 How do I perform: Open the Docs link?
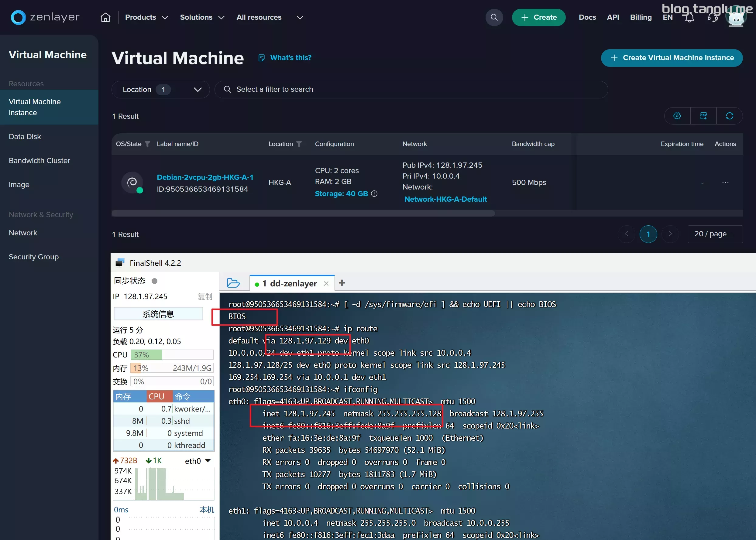587,17
